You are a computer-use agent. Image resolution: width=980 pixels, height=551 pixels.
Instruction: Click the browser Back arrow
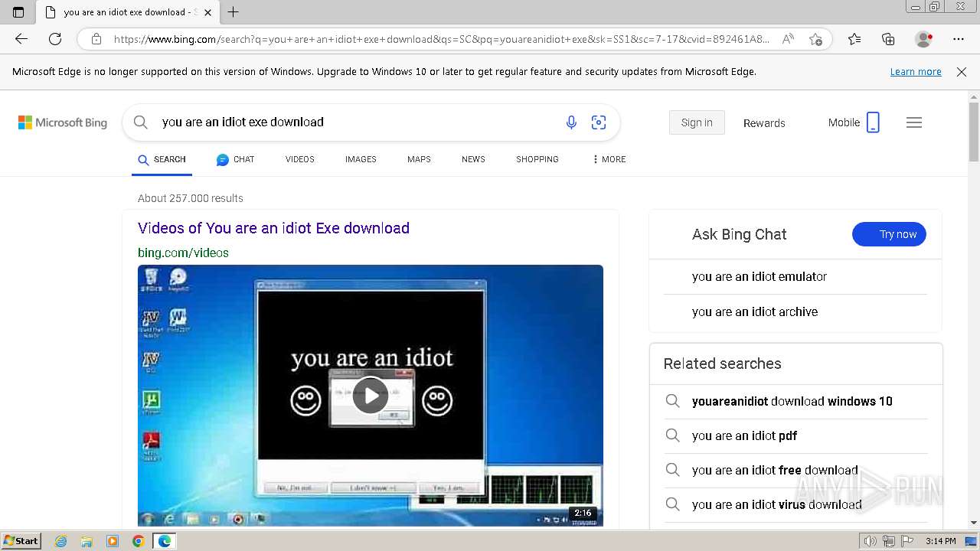21,39
